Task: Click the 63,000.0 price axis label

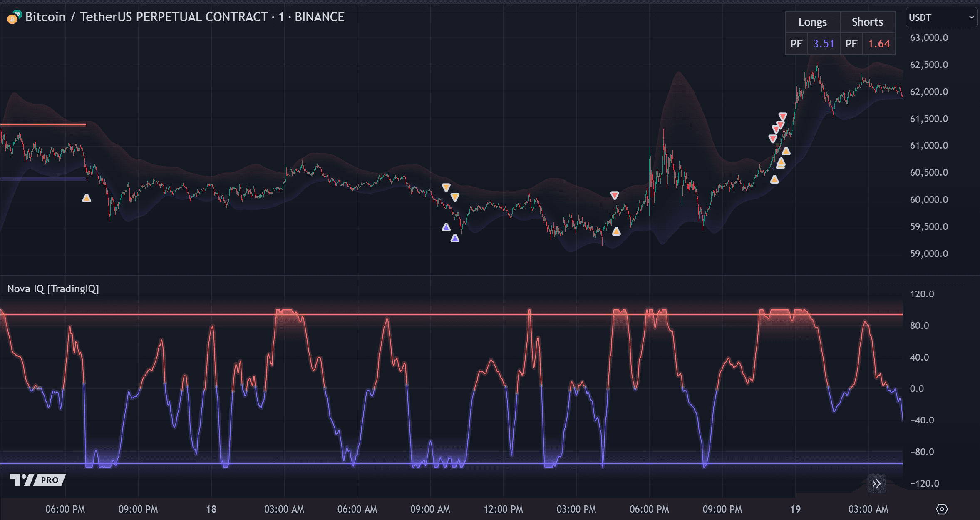Action: [x=929, y=37]
